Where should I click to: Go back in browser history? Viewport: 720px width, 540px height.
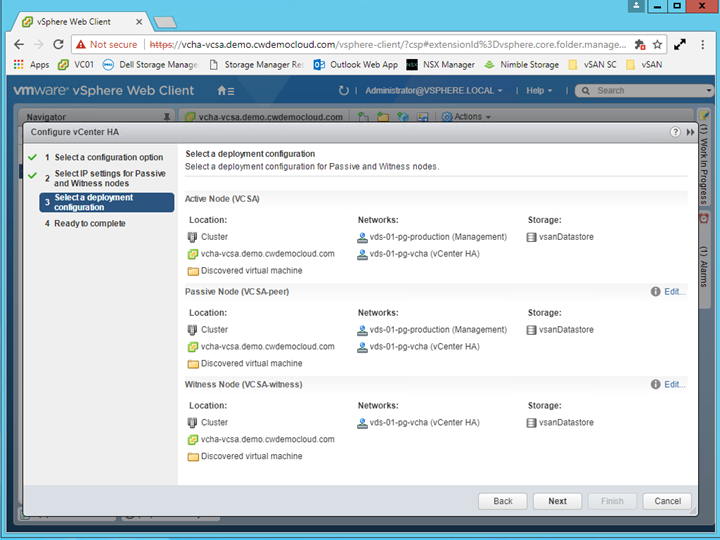point(19,45)
